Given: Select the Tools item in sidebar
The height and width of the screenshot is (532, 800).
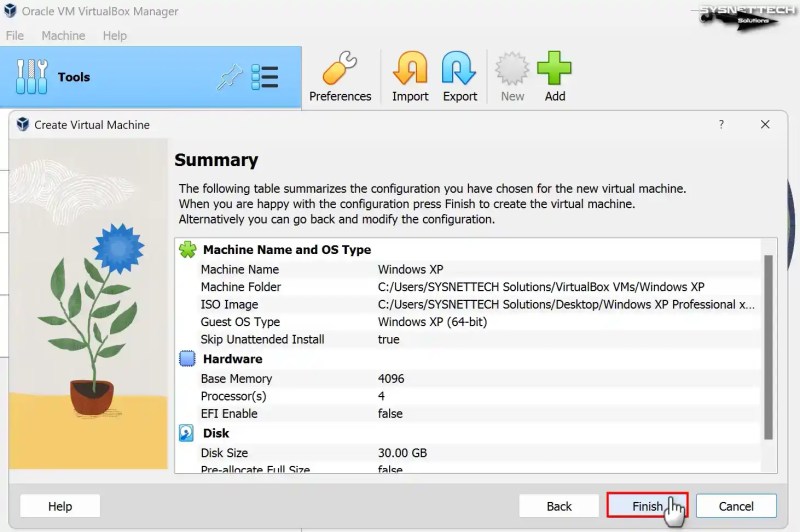Looking at the screenshot, I should point(151,77).
